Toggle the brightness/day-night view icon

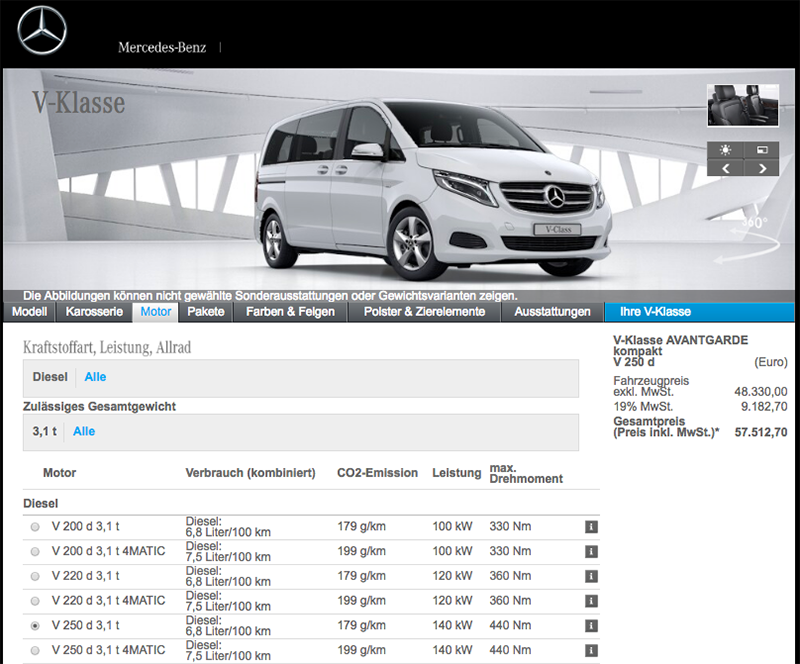[725, 150]
